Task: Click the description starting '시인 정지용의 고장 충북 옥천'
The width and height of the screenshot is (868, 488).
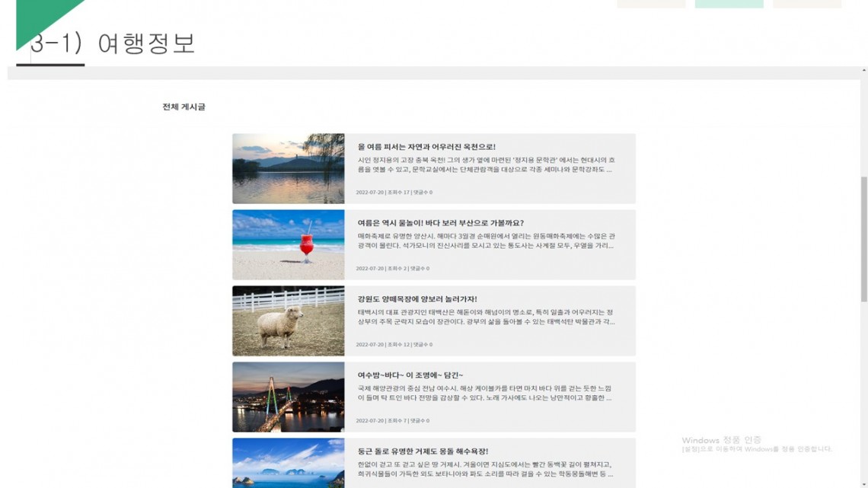Action: [x=486, y=165]
